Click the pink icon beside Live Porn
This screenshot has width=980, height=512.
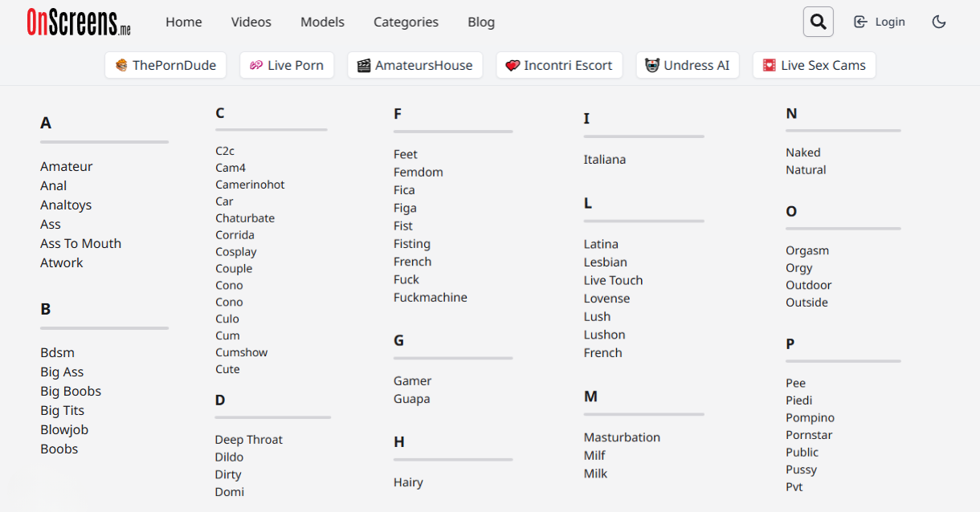pos(256,66)
